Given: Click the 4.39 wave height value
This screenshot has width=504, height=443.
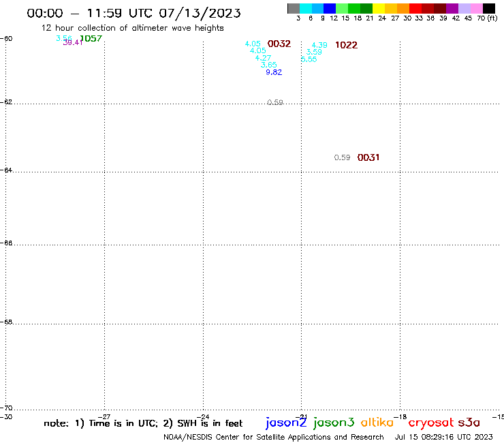Looking at the screenshot, I should click(319, 45).
